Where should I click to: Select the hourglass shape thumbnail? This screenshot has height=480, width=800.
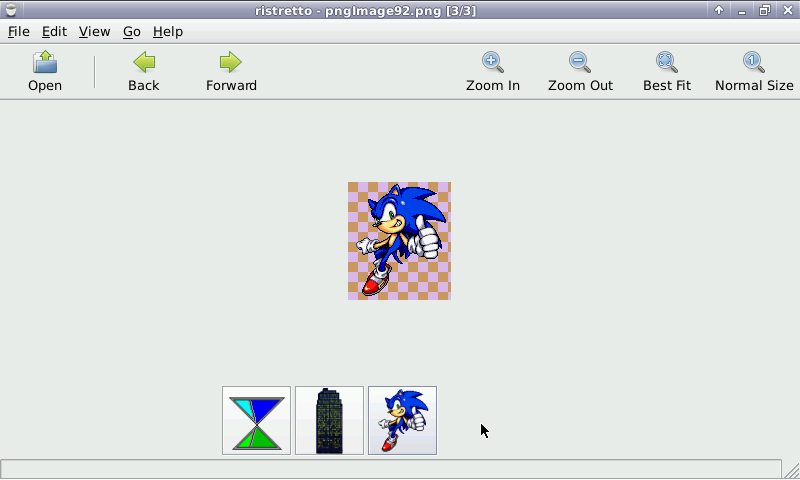(257, 421)
